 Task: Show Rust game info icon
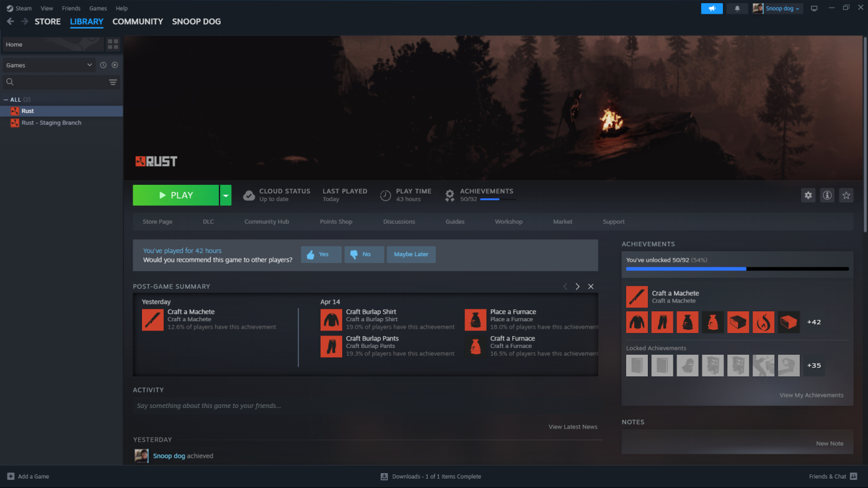coord(827,195)
